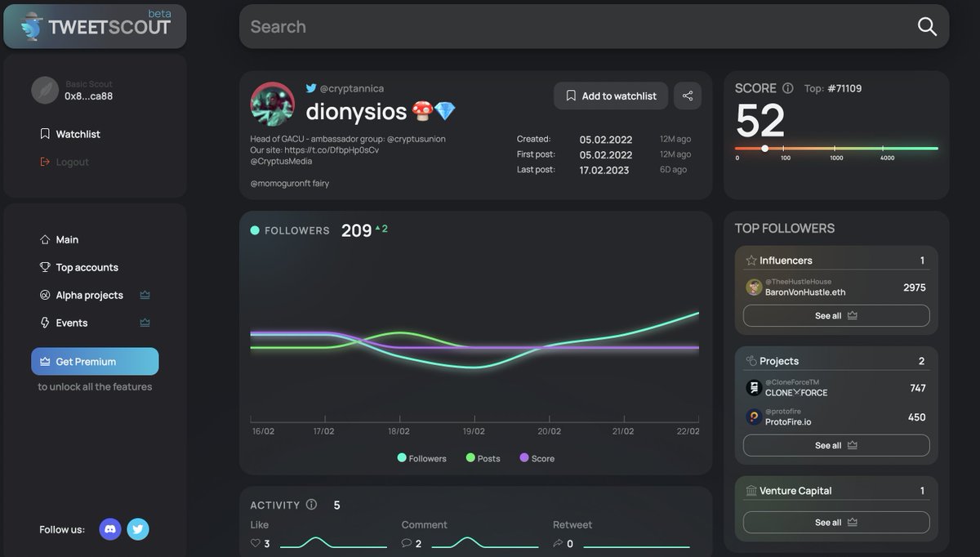Click the wallet address 0x8...ca88
Screen dimensions: 980x557
pos(89,96)
